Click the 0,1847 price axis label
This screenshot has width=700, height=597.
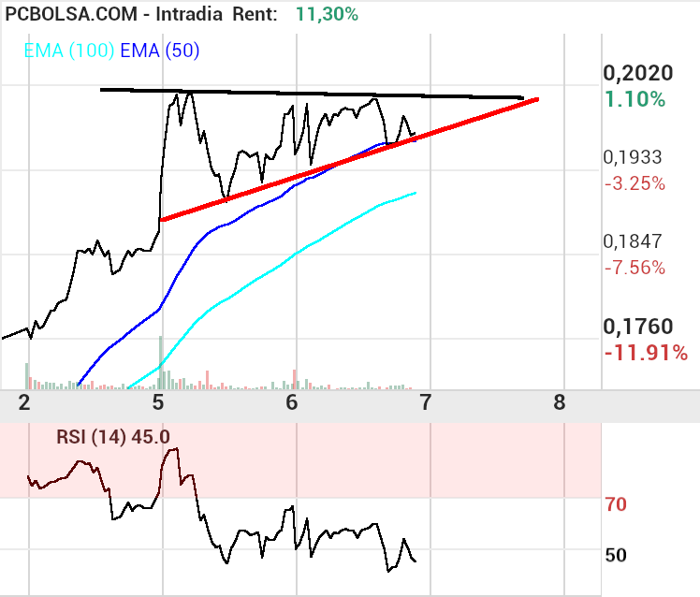pyautogui.click(x=634, y=241)
